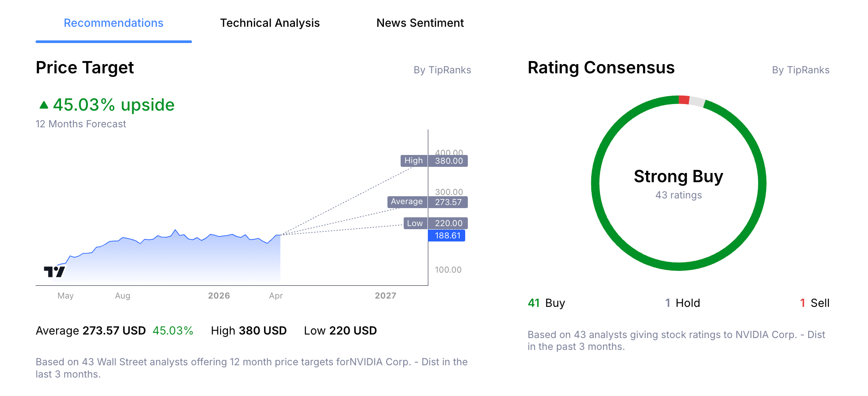Click the red sell segment of the donut
Screen dimensions: 868x396
click(x=685, y=99)
